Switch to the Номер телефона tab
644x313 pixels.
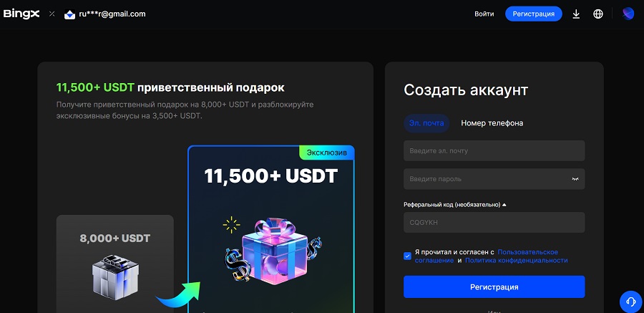tap(492, 123)
